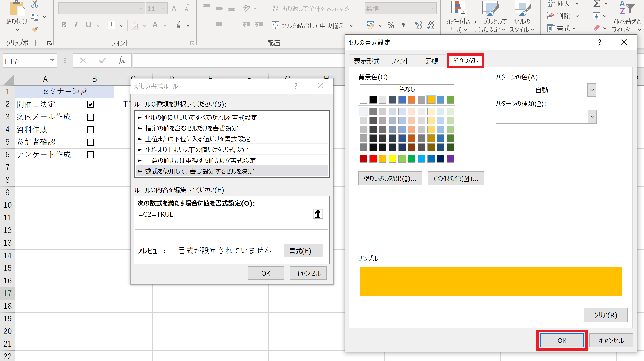Open Cell Styles (セルのスタイル)
The width and height of the screenshot is (644, 361).
coord(522,17)
